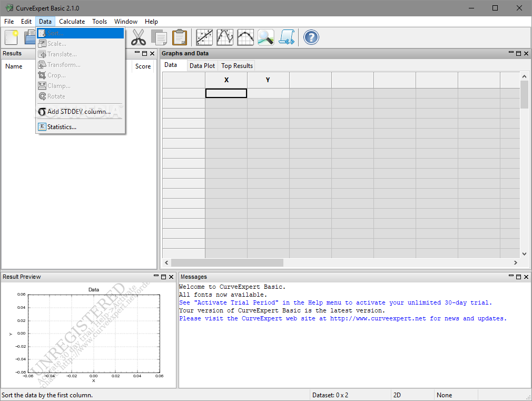Open the Edit menu
This screenshot has height=401, width=532.
[x=26, y=22]
